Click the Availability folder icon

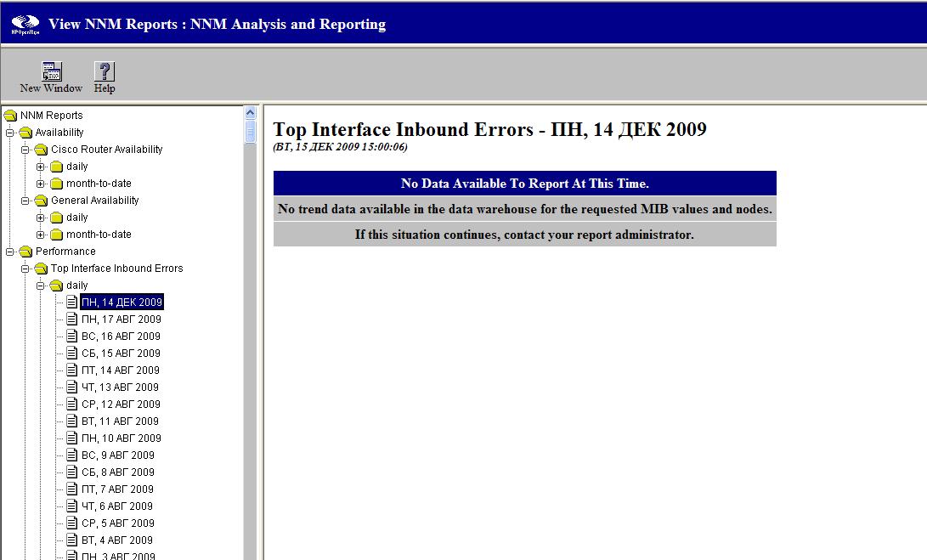pyautogui.click(x=26, y=133)
